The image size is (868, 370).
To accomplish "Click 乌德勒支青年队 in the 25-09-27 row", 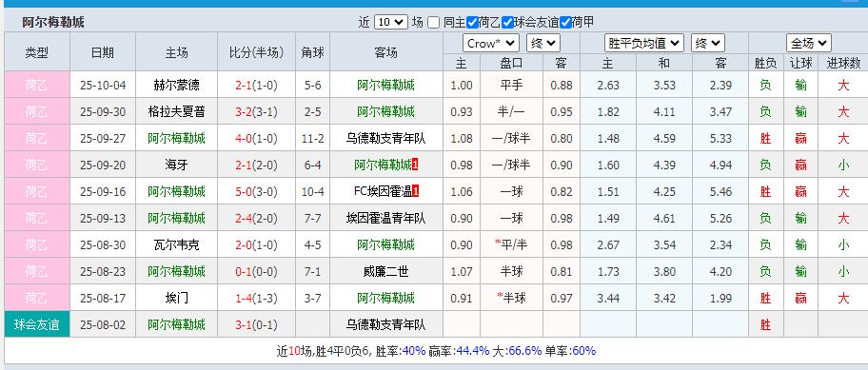I will point(385,138).
